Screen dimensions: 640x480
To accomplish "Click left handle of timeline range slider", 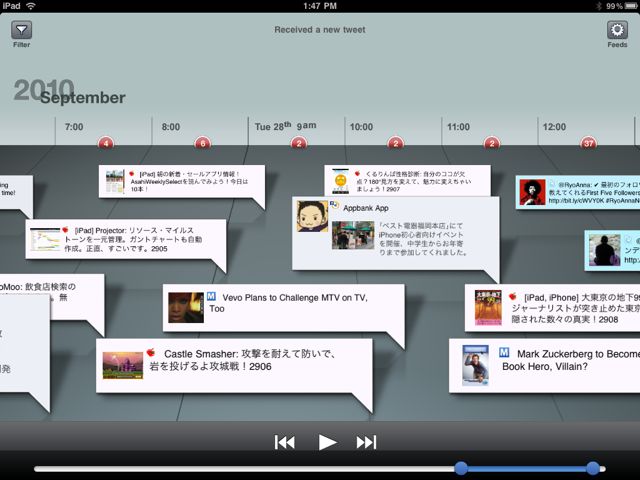I will [x=461, y=468].
